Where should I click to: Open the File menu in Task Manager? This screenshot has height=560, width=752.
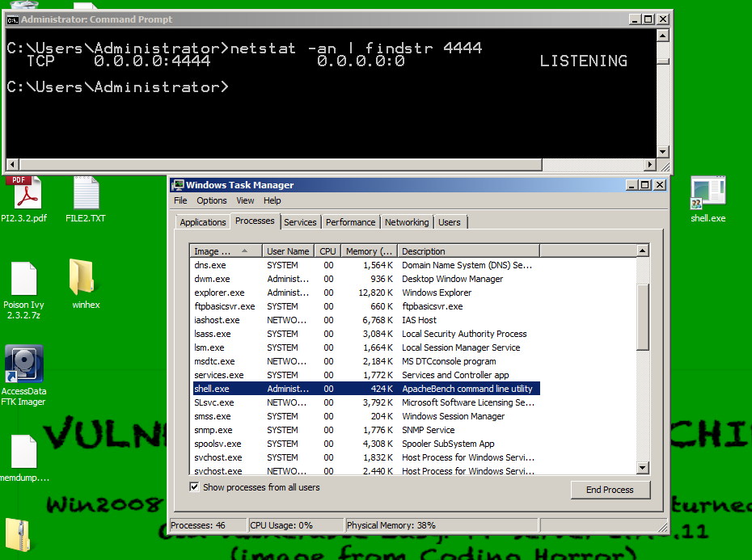pos(180,200)
